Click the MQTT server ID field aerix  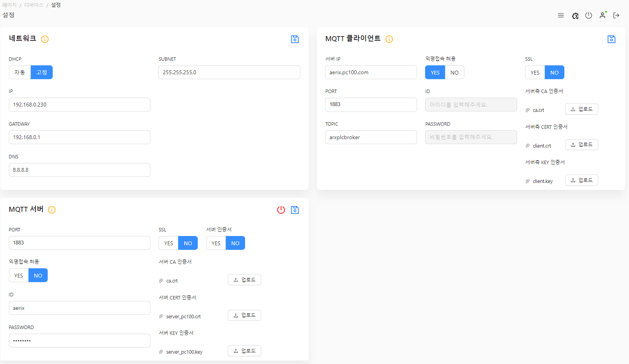(x=80, y=308)
